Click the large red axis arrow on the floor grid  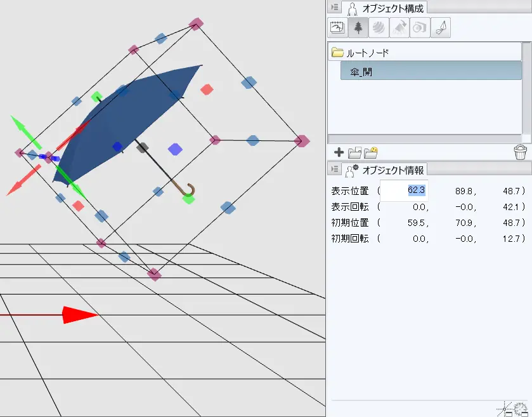click(81, 315)
